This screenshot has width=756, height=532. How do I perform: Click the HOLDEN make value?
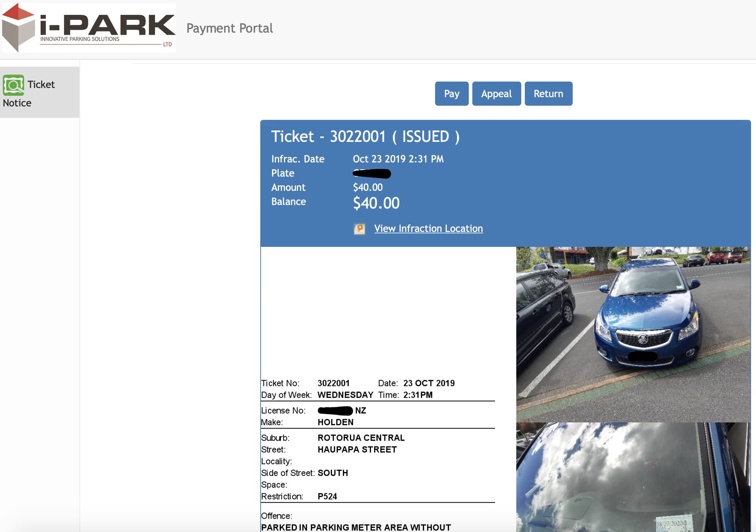pos(335,422)
